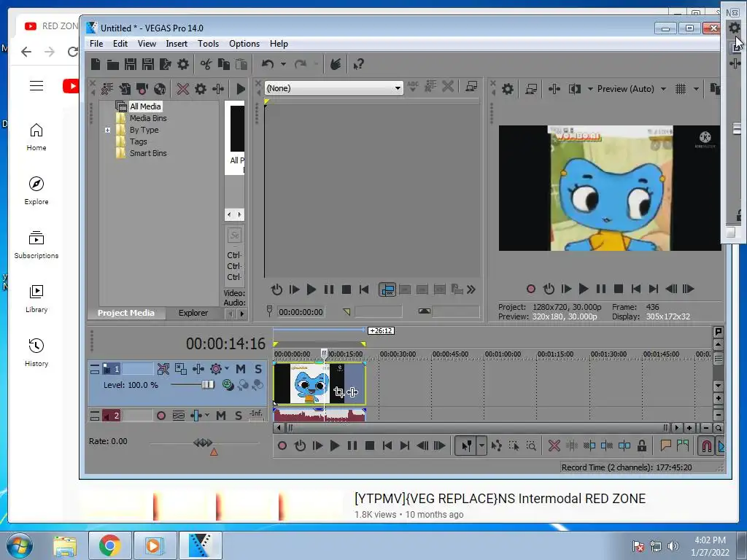This screenshot has height=560, width=747.
Task: Click Chrome icon in Windows taskbar
Action: click(109, 545)
